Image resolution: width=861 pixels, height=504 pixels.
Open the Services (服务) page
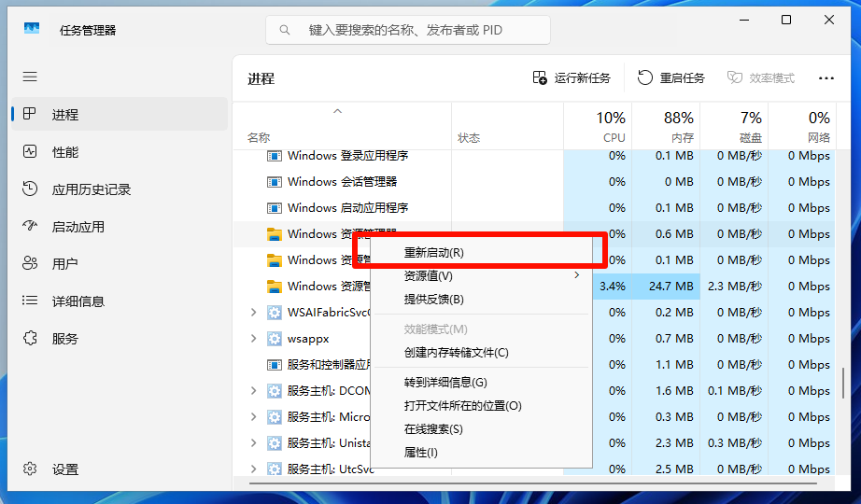[120, 338]
